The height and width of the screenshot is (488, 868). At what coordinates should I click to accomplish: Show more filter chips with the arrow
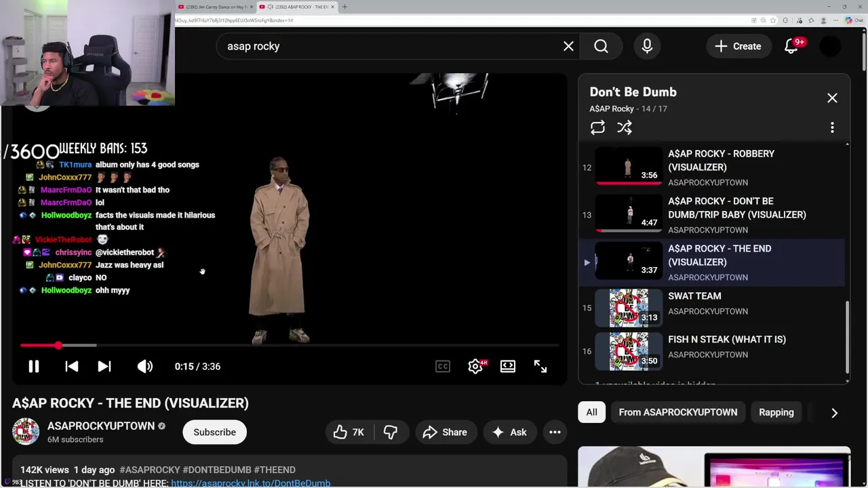(x=834, y=413)
